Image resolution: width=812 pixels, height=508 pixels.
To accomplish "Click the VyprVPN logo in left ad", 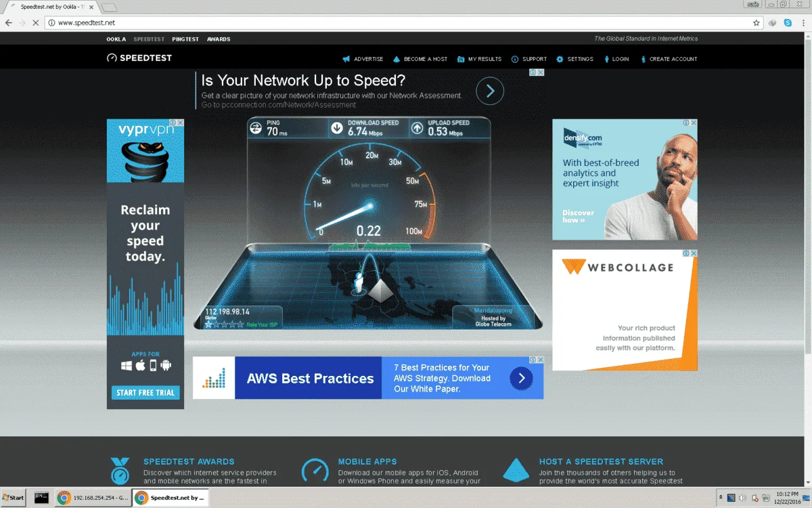I will pyautogui.click(x=145, y=129).
